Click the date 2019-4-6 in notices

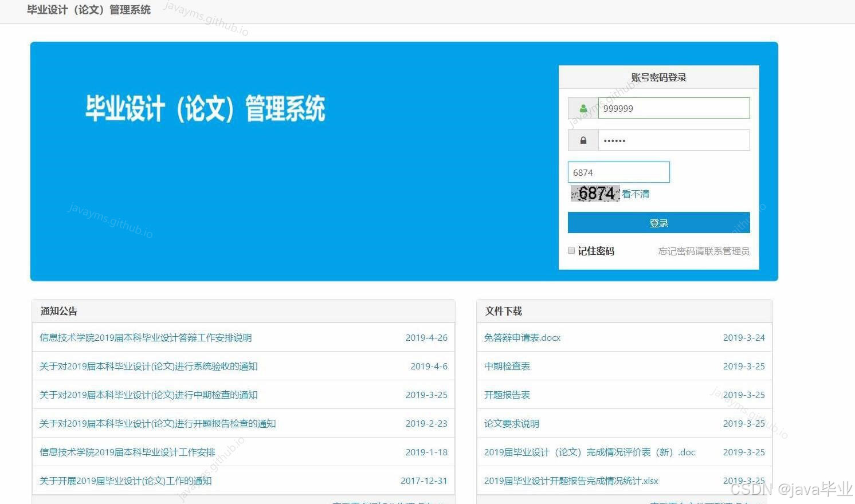click(x=429, y=366)
